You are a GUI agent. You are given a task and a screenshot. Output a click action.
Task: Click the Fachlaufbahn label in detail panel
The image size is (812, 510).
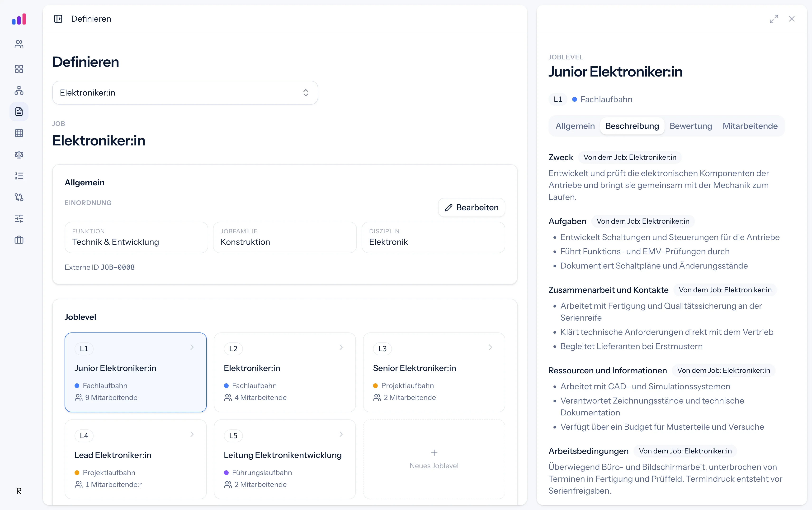[x=606, y=100]
